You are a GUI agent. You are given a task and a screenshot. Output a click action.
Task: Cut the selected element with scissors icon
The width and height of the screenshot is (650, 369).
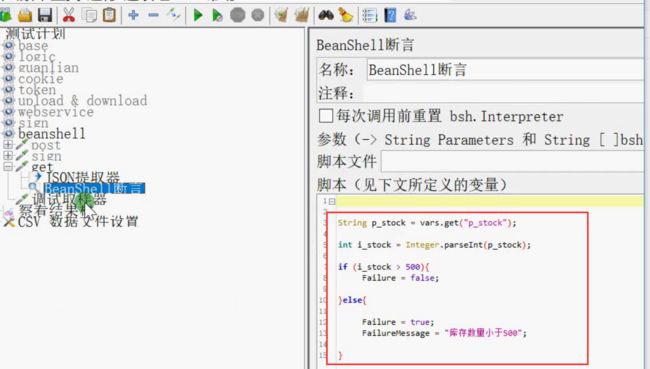click(x=69, y=15)
